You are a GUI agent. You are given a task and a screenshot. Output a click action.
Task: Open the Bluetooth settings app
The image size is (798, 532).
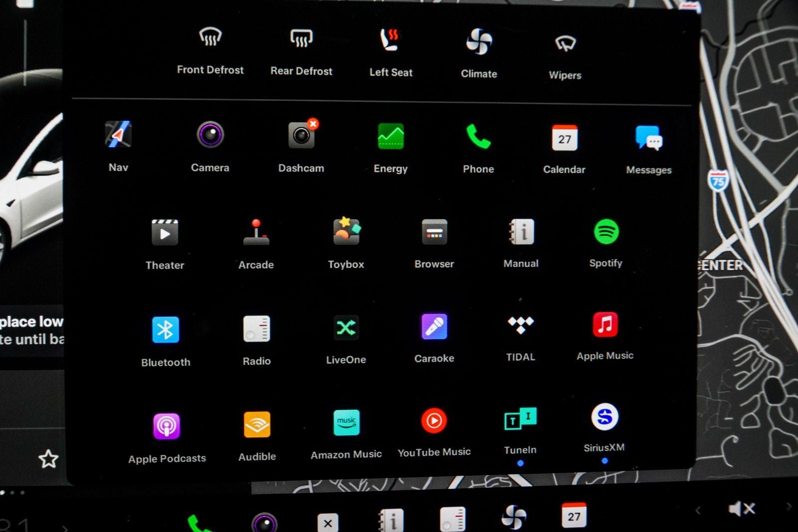pyautogui.click(x=165, y=330)
